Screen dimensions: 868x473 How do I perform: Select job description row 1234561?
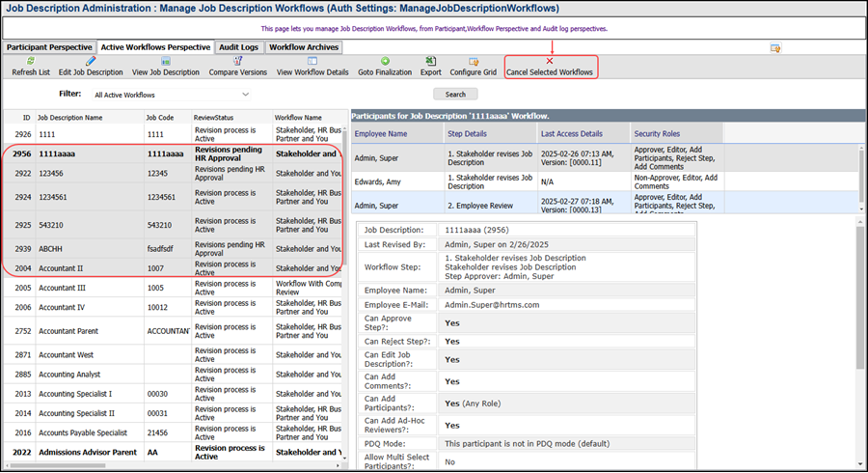pos(174,197)
